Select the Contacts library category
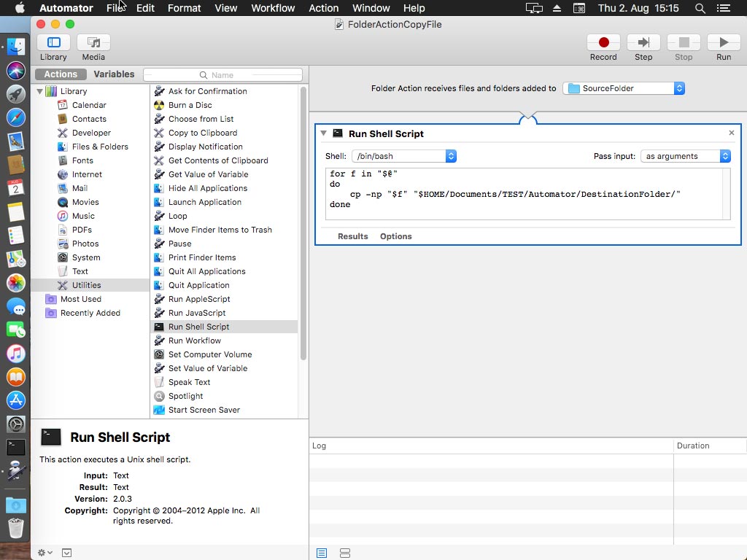The width and height of the screenshot is (747, 560). 88,119
